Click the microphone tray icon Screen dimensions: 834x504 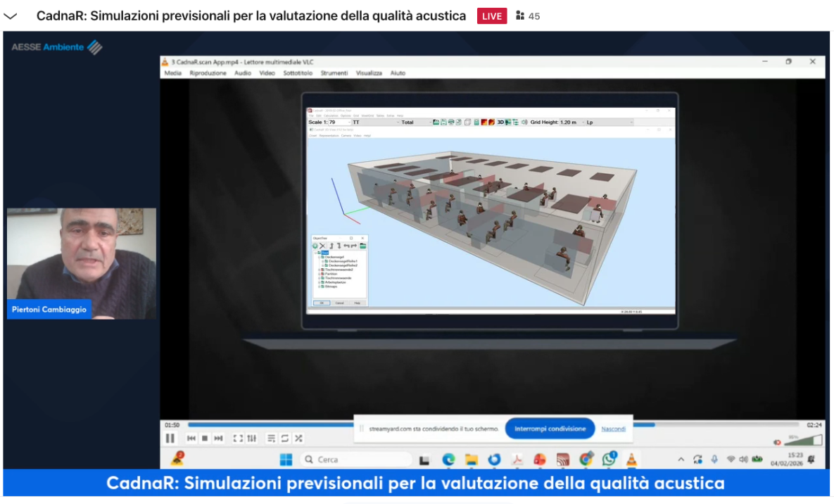tap(714, 459)
